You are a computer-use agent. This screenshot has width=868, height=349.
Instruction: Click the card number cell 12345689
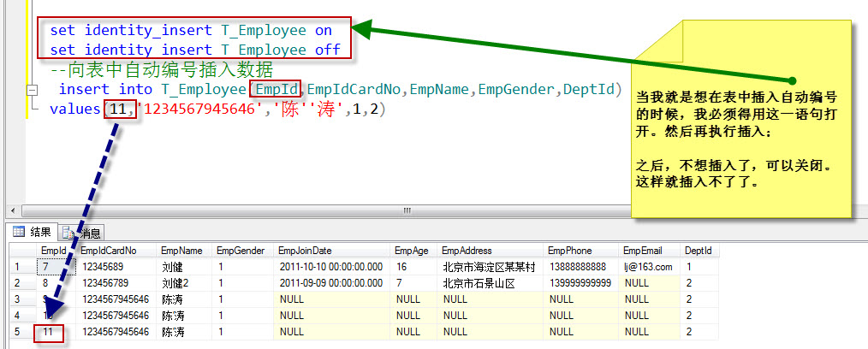coord(116,267)
